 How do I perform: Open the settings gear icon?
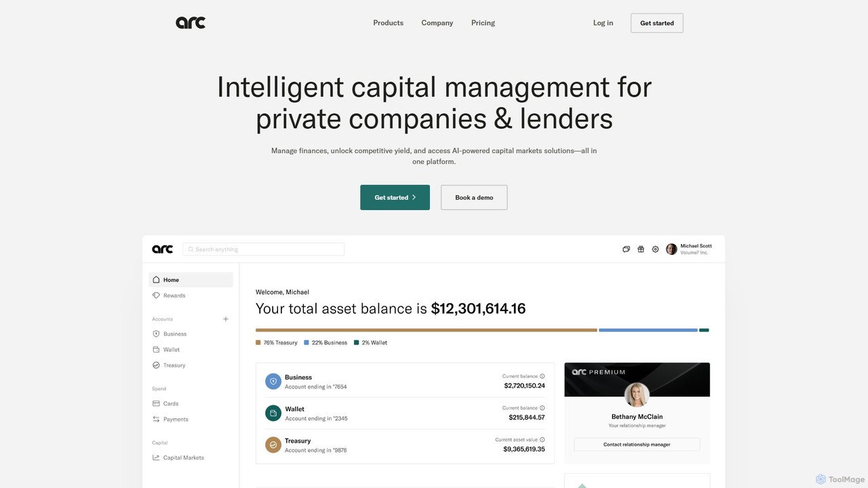pos(655,249)
